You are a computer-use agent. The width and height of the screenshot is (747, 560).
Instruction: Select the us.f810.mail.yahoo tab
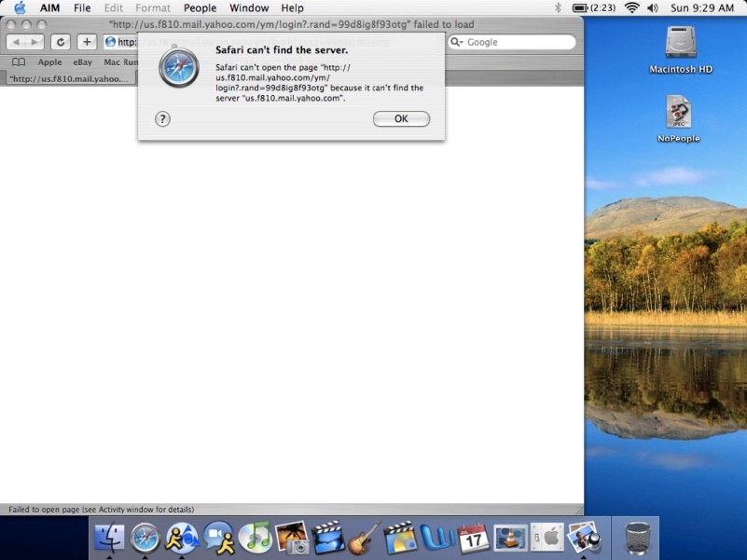click(x=69, y=78)
